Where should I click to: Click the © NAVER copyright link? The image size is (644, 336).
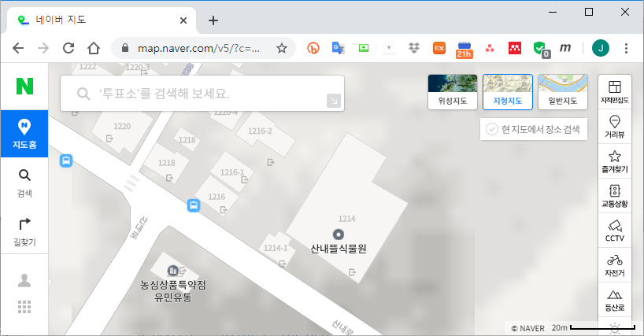coord(527,328)
